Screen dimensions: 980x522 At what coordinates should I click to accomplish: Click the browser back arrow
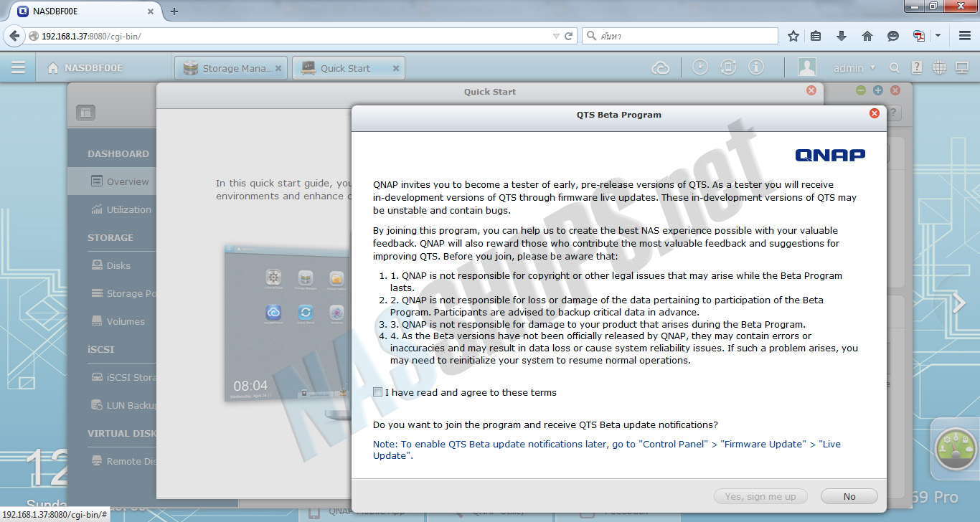coord(14,36)
